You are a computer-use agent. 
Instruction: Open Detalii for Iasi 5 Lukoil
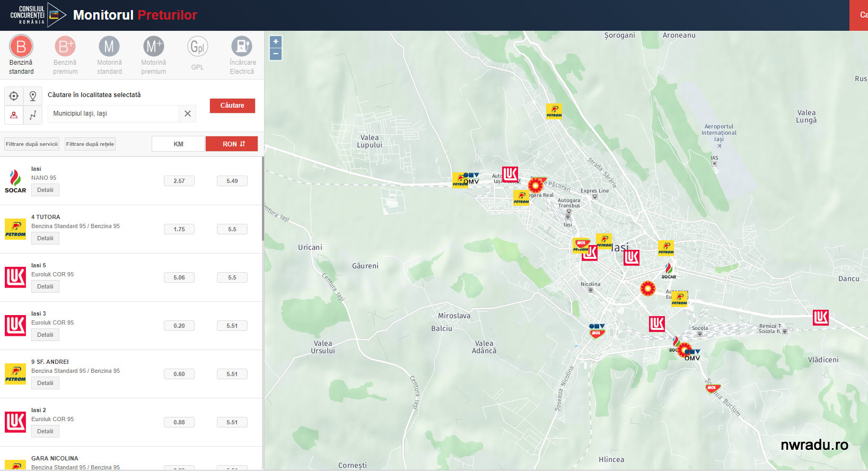(45, 286)
